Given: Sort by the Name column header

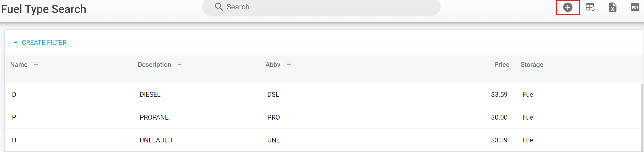Looking at the screenshot, I should click(19, 65).
